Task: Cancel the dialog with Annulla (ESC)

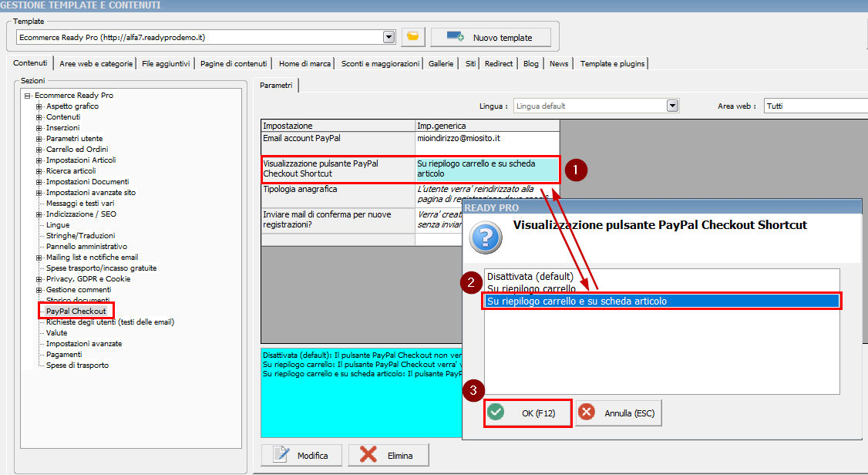Action: (618, 413)
